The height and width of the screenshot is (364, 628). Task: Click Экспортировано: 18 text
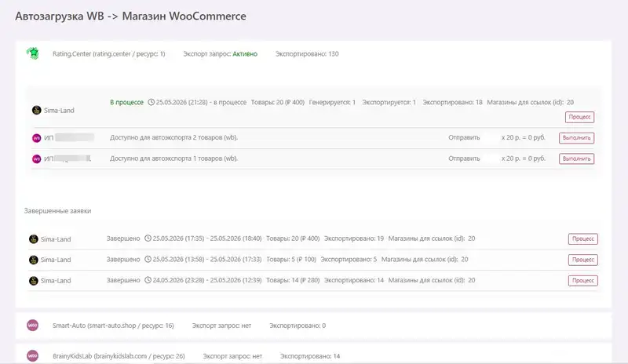(x=452, y=102)
